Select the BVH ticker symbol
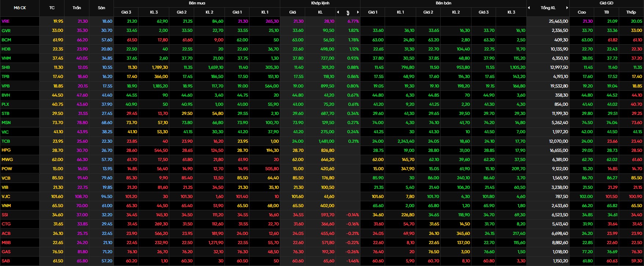The image size is (644, 266). (x=6, y=95)
